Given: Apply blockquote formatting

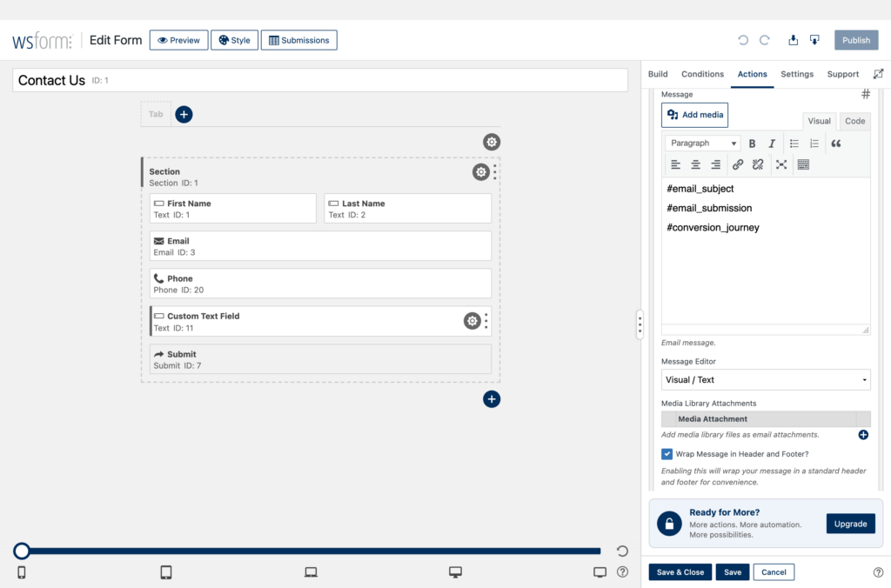Looking at the screenshot, I should [x=836, y=144].
